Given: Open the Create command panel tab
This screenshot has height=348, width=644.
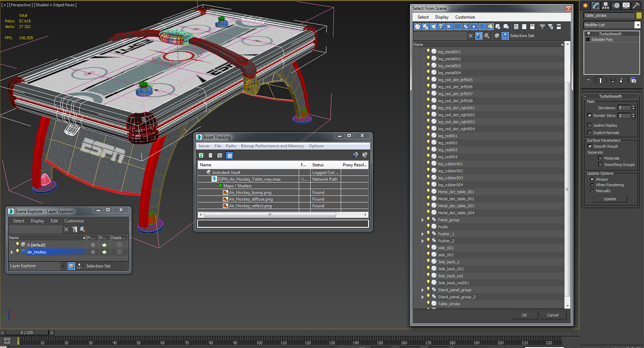Looking at the screenshot, I should coord(586,5).
